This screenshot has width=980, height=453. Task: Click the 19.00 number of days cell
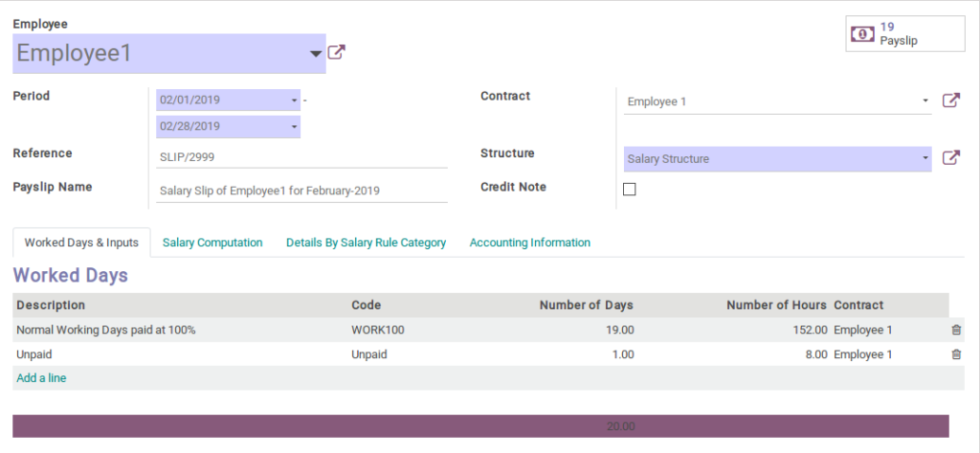point(619,329)
